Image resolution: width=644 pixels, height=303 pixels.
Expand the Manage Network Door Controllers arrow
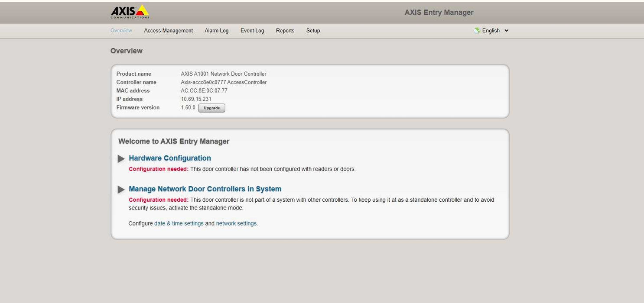[x=121, y=190]
